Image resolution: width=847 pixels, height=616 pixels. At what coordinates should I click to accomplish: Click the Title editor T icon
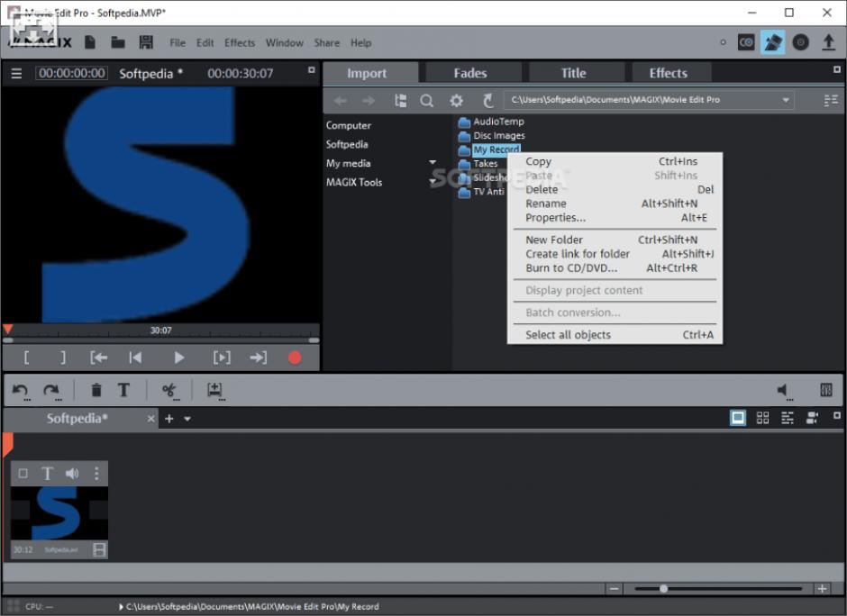tap(123, 390)
